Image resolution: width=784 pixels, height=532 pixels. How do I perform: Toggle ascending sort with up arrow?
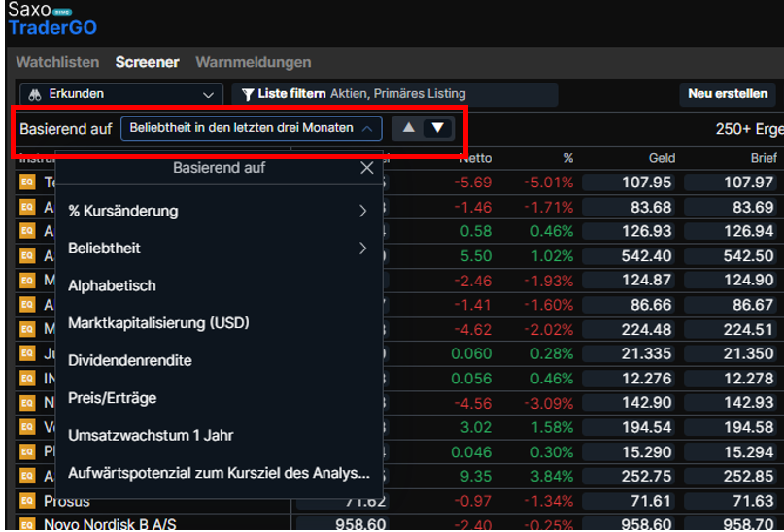pos(409,128)
